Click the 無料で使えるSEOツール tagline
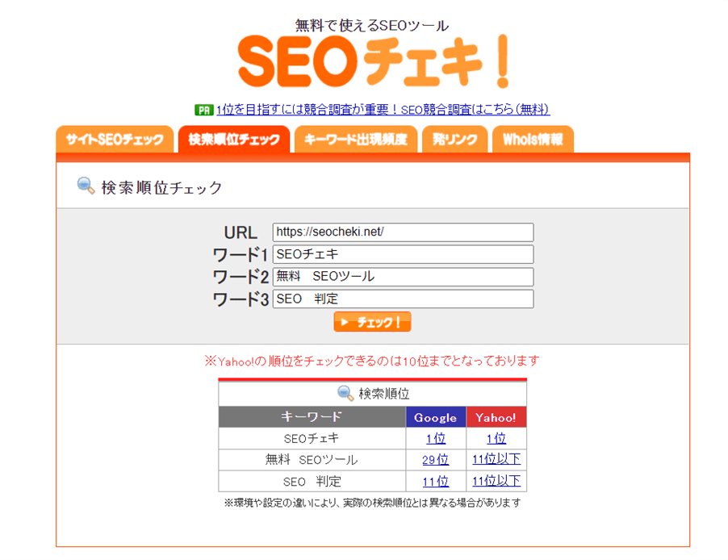Viewport: 728px width, 560px height. 372,25
